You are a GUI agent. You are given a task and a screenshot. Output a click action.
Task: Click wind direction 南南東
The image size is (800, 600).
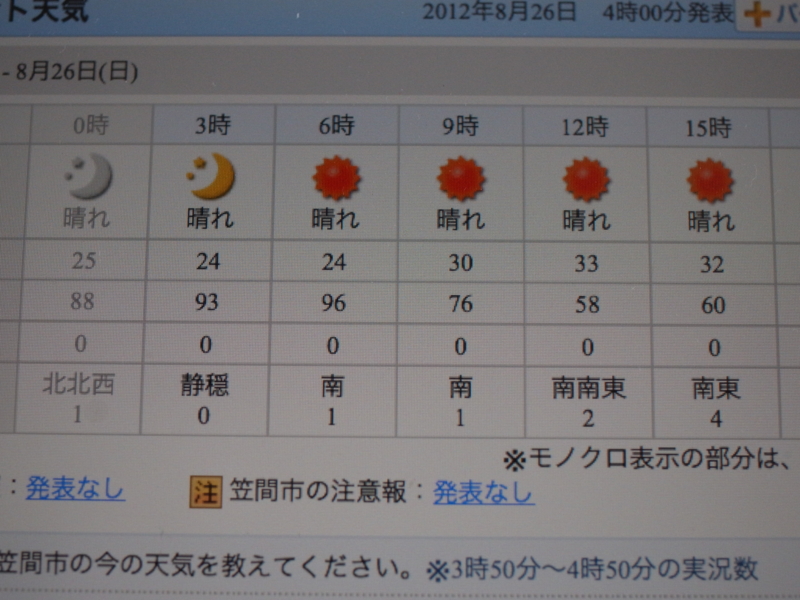pos(589,388)
